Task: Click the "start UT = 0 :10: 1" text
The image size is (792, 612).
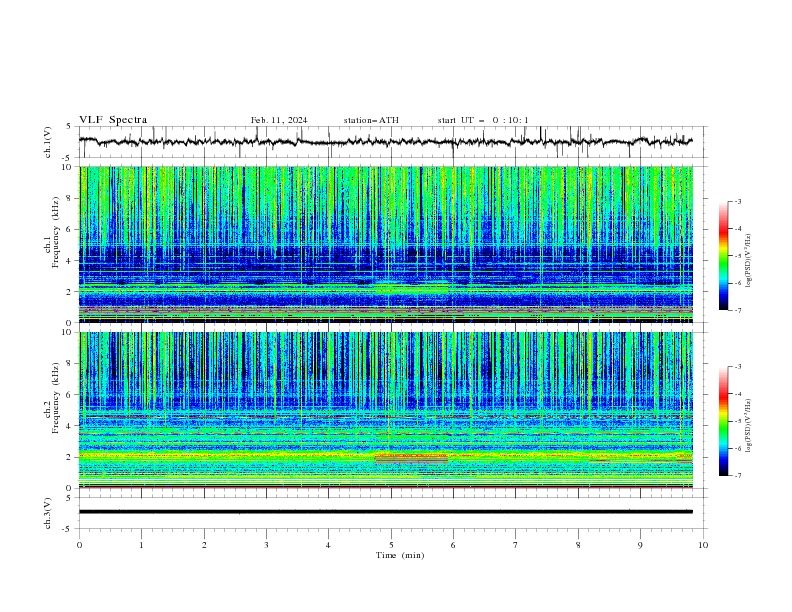Action: click(483, 120)
